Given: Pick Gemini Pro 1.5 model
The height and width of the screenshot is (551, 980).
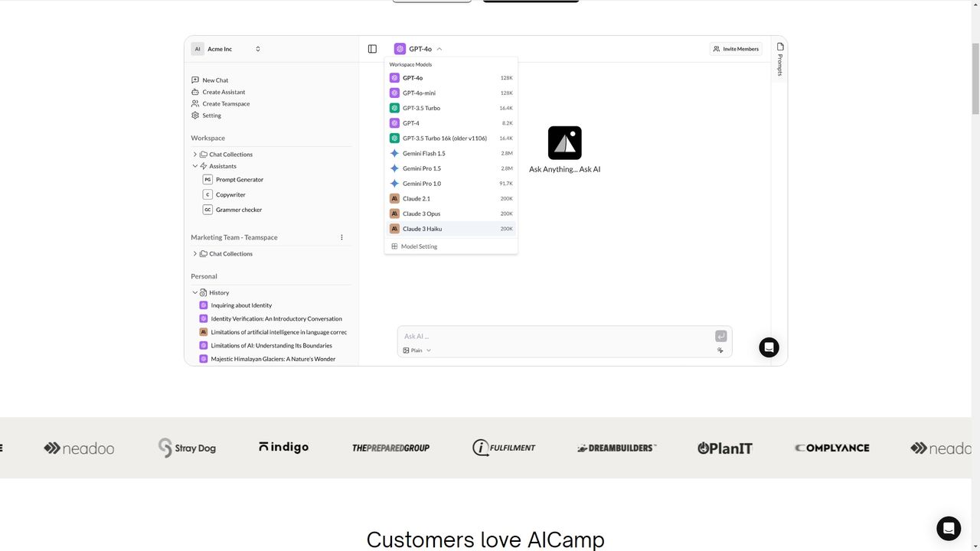Looking at the screenshot, I should pos(451,168).
